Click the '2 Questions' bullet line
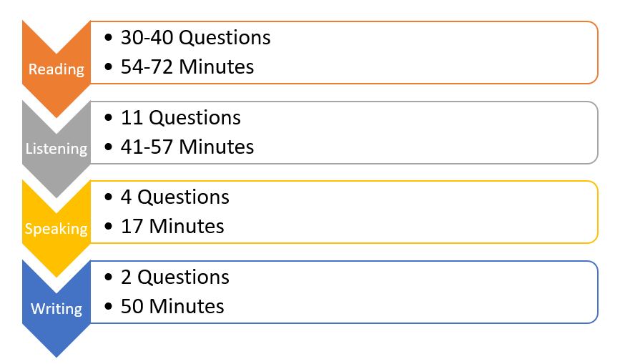This screenshot has height=364, width=620. [x=167, y=277]
